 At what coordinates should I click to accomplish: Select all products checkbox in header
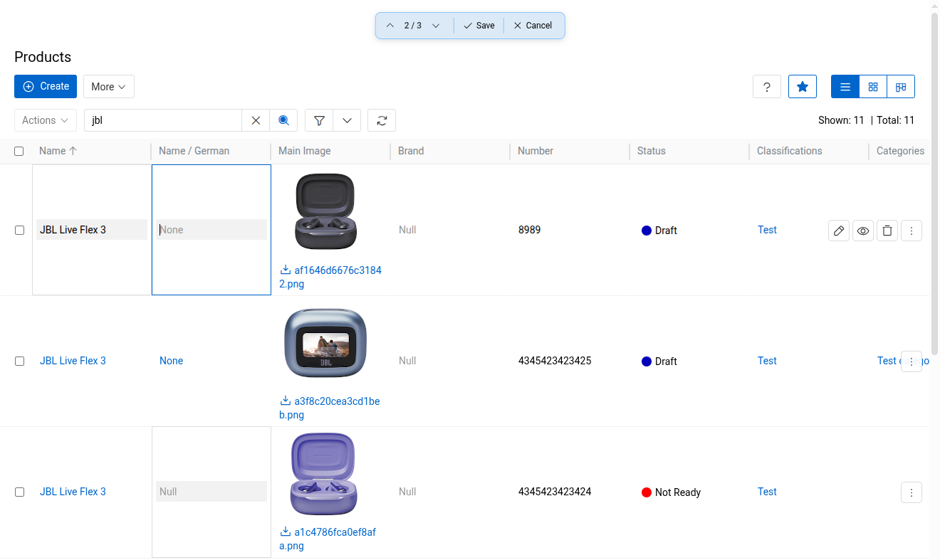pyautogui.click(x=19, y=151)
